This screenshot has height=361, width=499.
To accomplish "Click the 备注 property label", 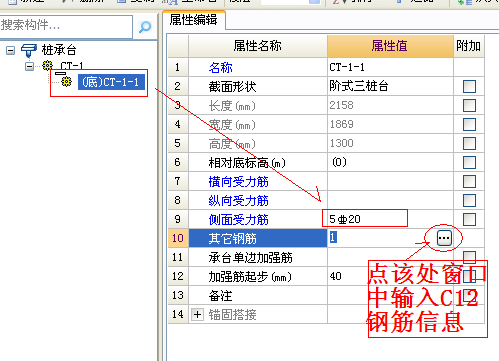I will [x=220, y=296].
